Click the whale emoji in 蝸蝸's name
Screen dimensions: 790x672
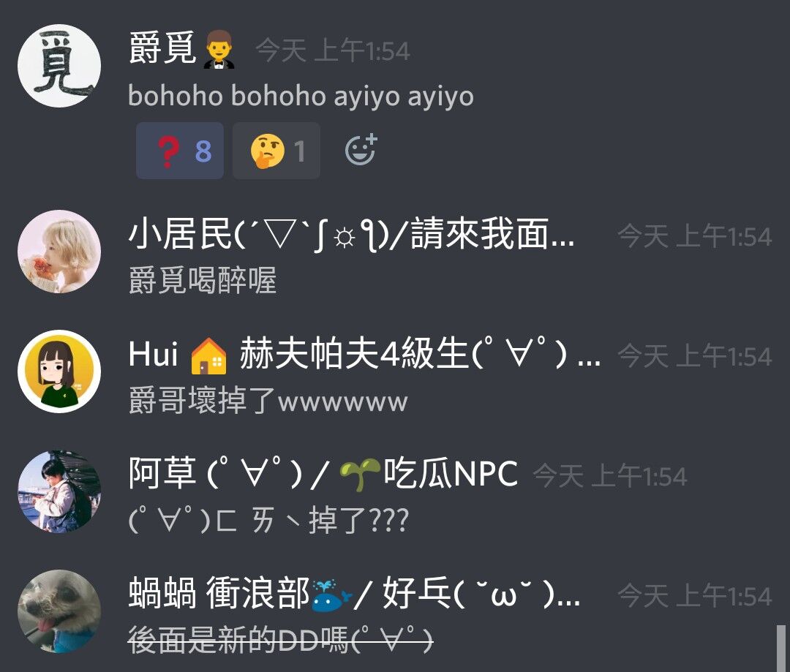pos(331,595)
